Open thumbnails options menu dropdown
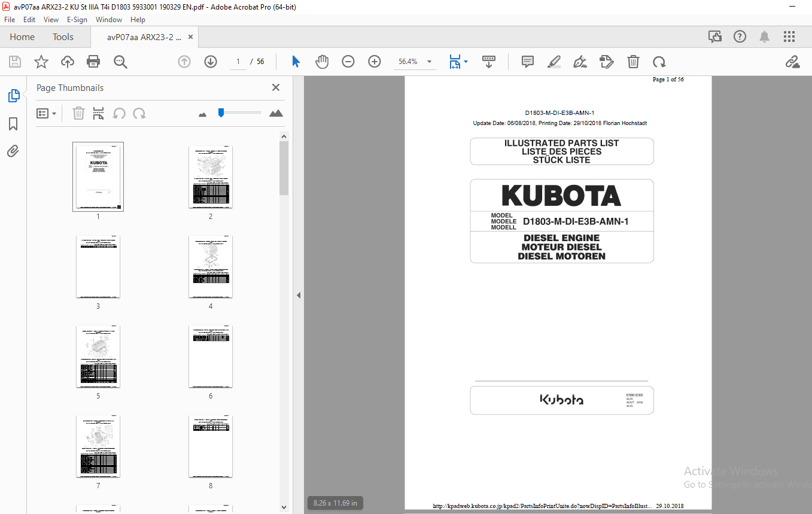Image resolution: width=812 pixels, height=514 pixels. pos(47,113)
